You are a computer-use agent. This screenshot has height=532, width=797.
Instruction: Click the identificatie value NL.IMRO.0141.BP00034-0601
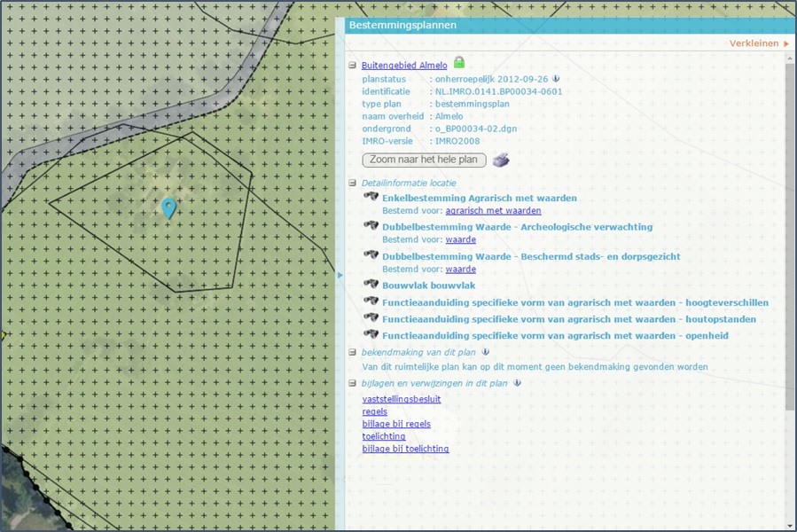[x=498, y=91]
